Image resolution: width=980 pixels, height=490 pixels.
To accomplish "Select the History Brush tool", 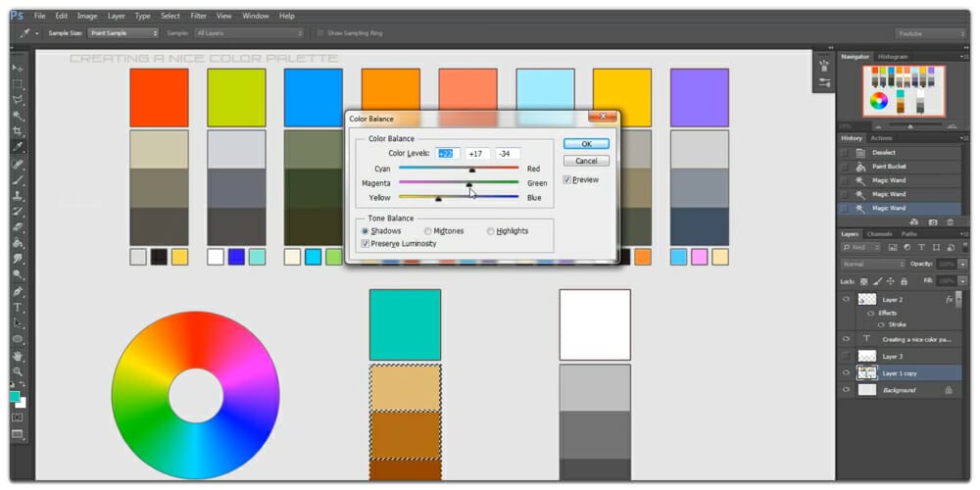I will click(18, 212).
